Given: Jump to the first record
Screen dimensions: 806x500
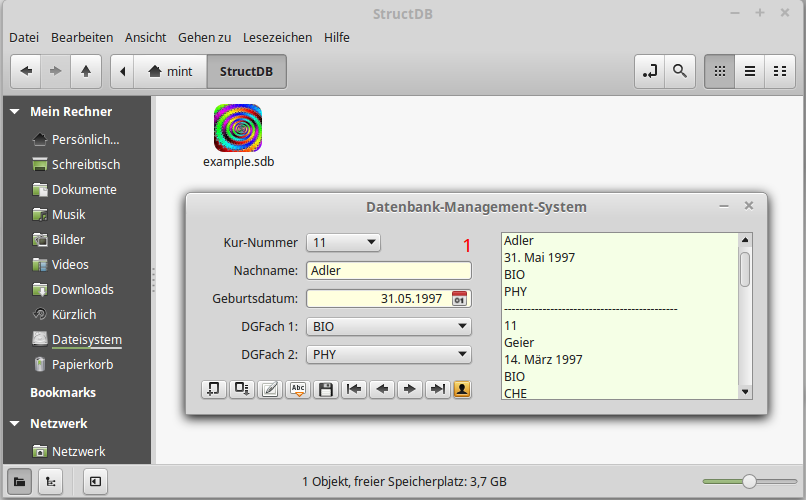Looking at the screenshot, I should (353, 390).
